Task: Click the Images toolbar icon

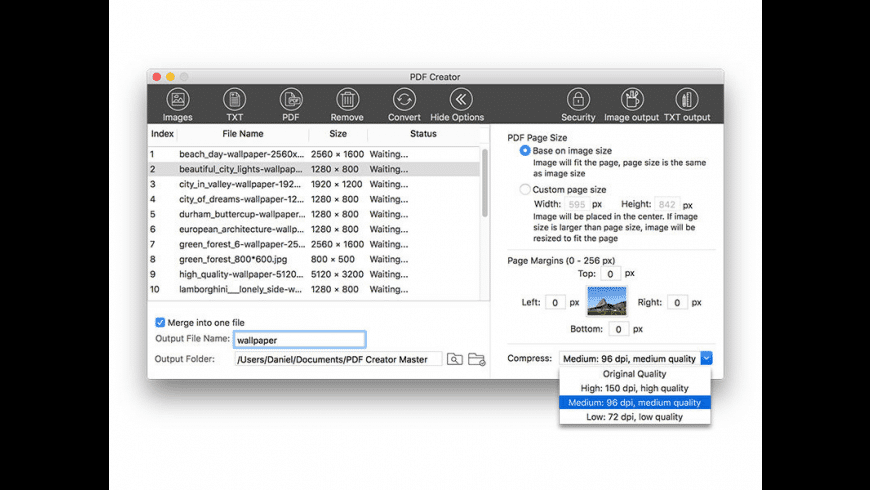Action: [178, 100]
